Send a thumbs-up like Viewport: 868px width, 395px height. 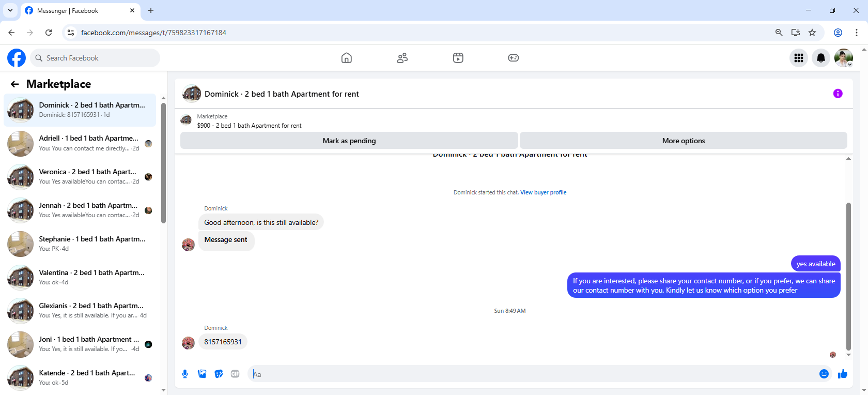843,374
